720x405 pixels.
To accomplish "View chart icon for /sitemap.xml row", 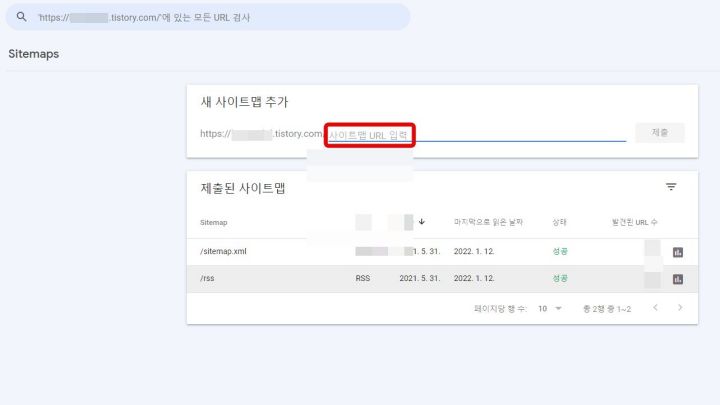I will point(678,252).
